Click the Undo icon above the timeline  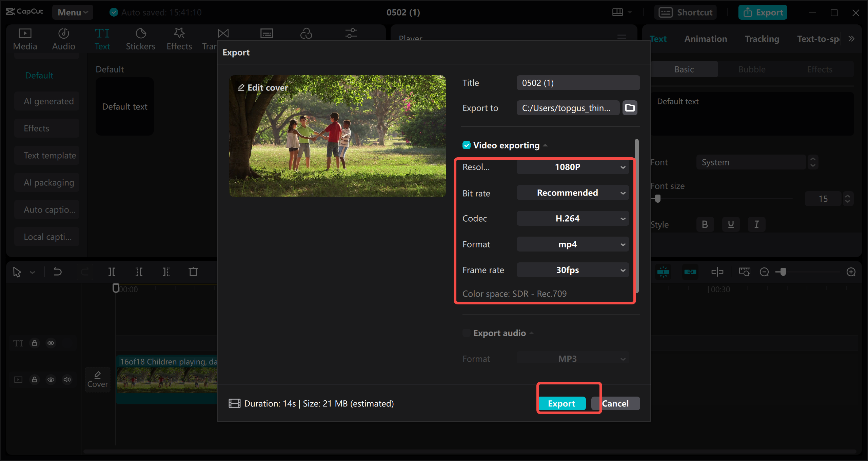point(57,272)
